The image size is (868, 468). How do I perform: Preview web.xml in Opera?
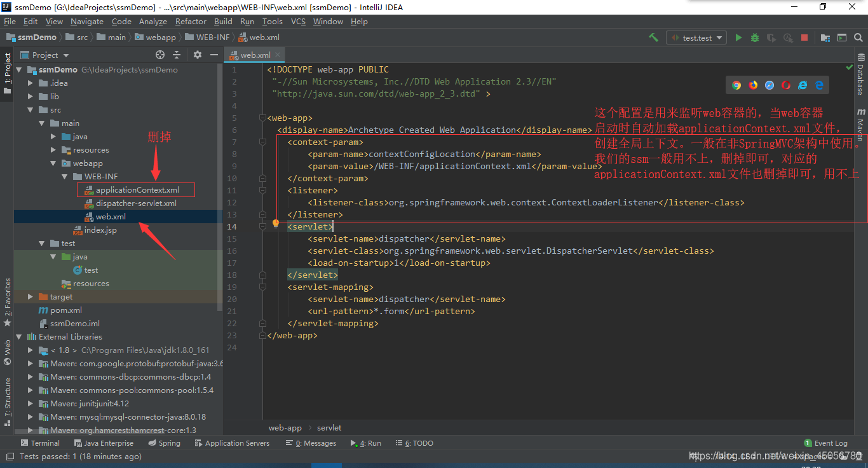(x=786, y=85)
